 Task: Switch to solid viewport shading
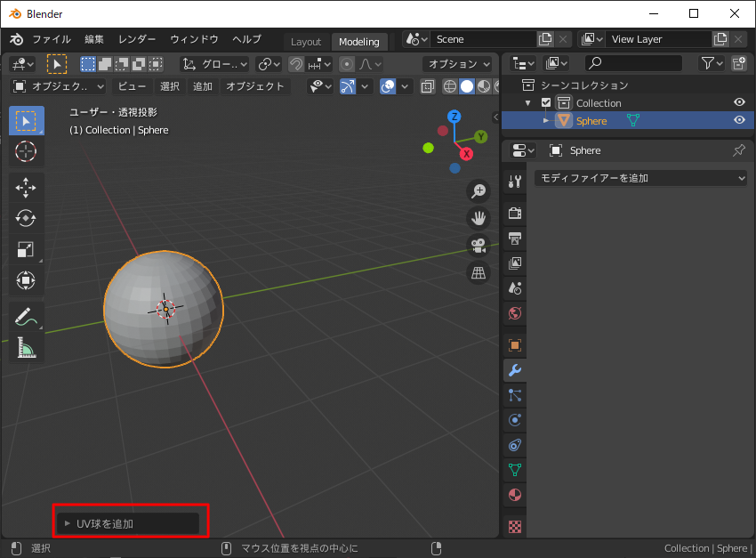pyautogui.click(x=467, y=86)
